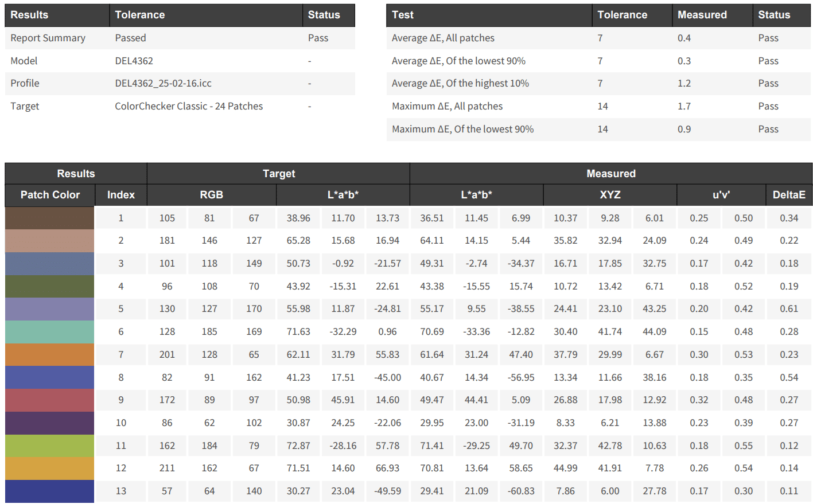The width and height of the screenshot is (813, 504).
Task: Click the brown patch color swatch for index 1
Action: 49,218
